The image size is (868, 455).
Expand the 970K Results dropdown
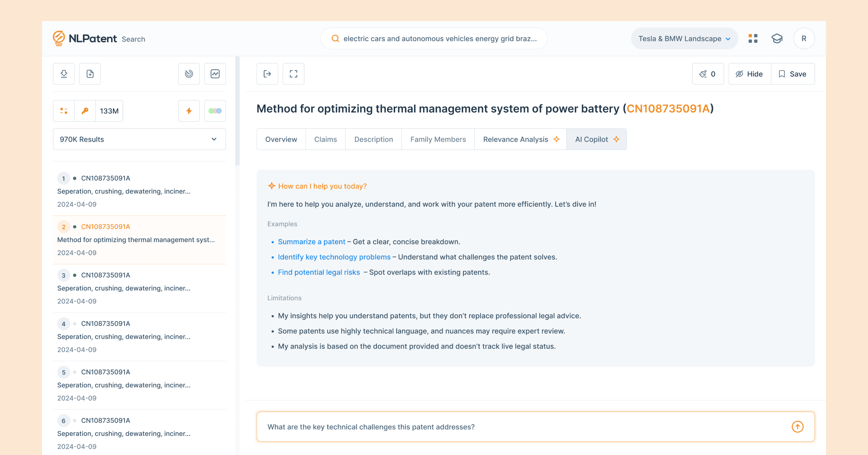(x=139, y=139)
